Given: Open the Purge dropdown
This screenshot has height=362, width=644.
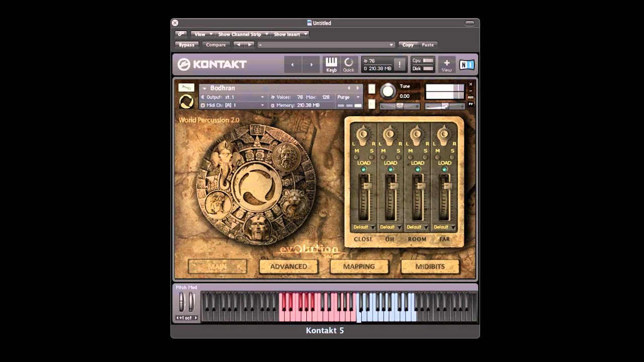Looking at the screenshot, I should click(349, 97).
